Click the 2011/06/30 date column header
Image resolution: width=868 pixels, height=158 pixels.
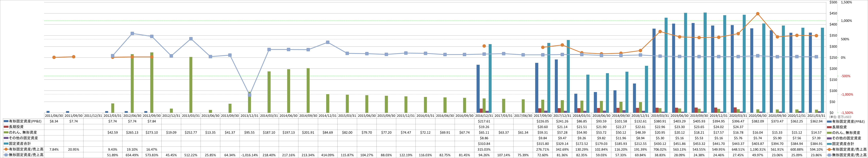[54, 116]
